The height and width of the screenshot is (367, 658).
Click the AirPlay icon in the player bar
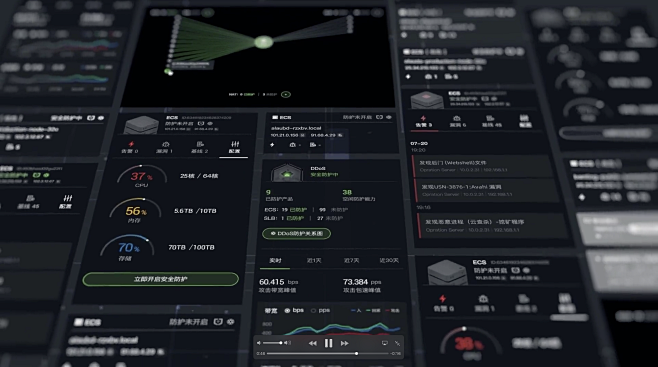(384, 343)
